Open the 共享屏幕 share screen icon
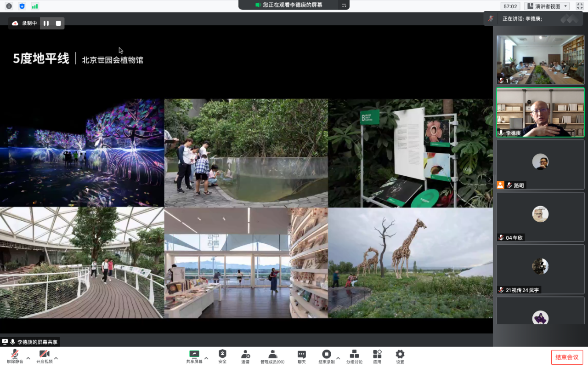The image size is (588, 368). pyautogui.click(x=194, y=356)
